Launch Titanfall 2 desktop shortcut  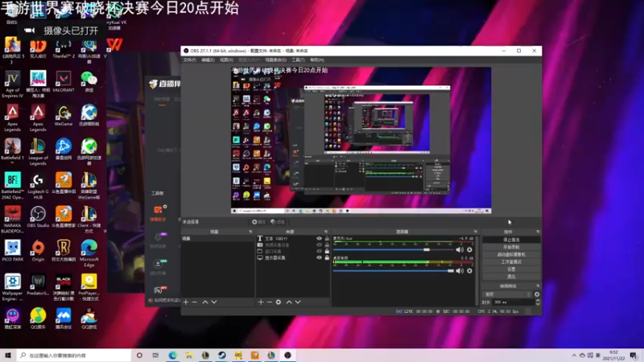[64, 48]
